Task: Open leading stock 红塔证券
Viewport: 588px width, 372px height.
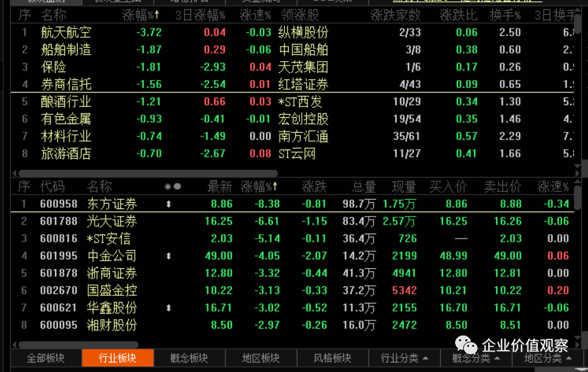Action: [303, 84]
